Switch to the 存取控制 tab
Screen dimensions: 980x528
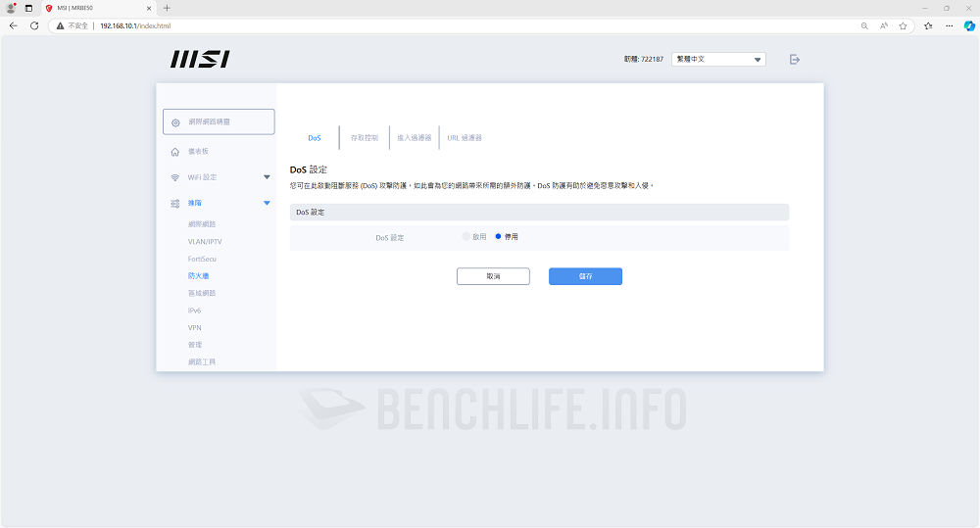tap(365, 138)
